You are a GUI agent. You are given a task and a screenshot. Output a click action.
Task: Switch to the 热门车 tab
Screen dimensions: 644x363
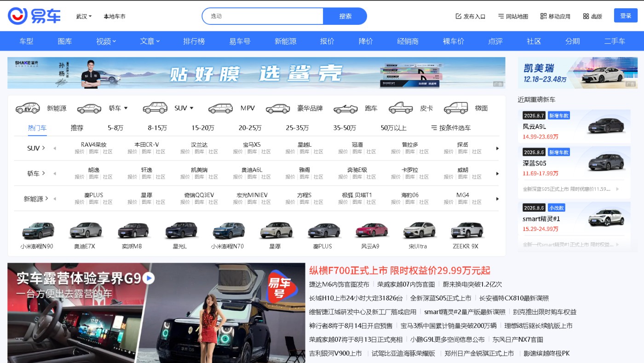tap(37, 128)
